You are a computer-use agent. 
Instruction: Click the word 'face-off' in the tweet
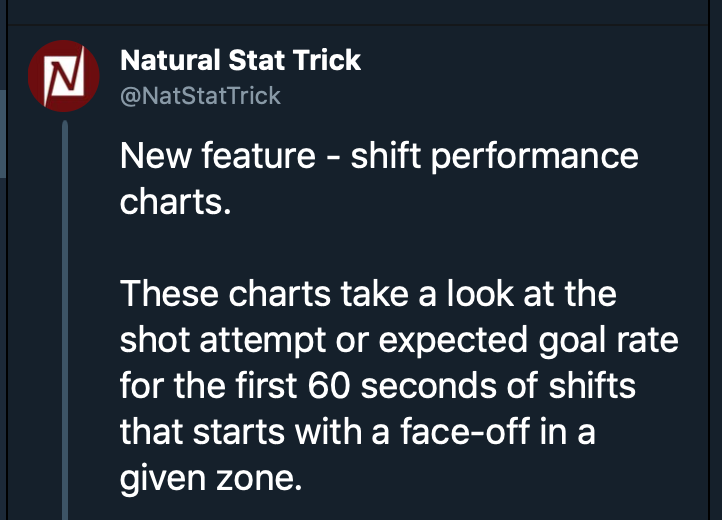(465, 432)
